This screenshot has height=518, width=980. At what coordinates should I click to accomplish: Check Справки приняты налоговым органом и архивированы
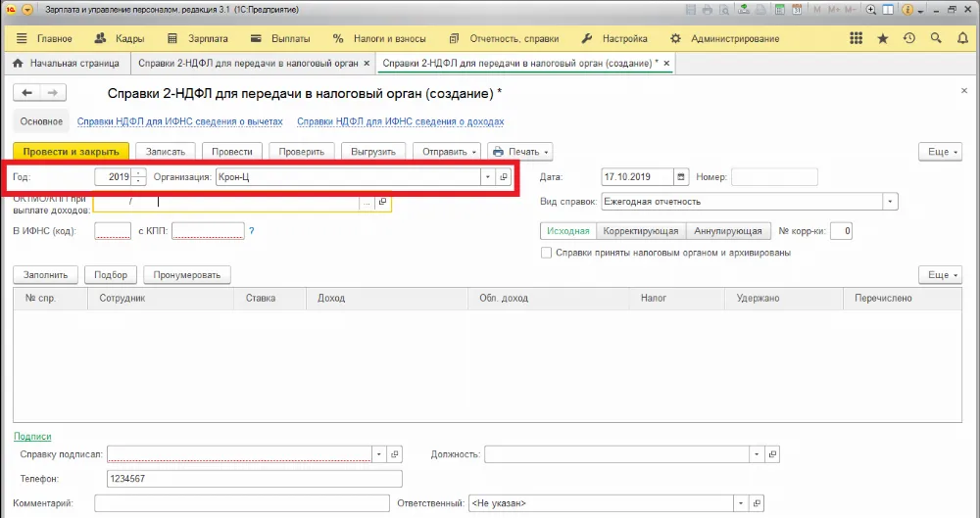click(x=546, y=253)
